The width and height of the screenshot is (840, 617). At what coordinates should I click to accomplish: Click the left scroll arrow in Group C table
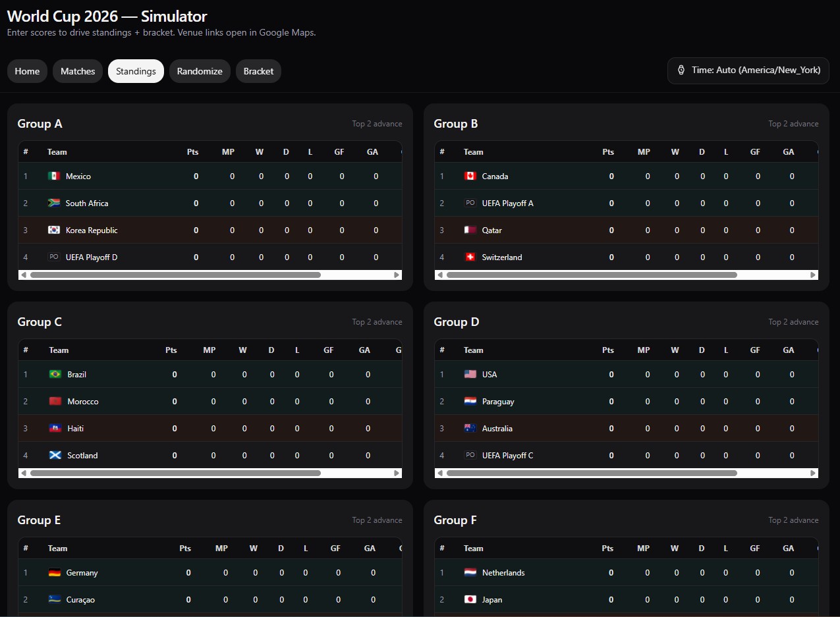(x=24, y=473)
